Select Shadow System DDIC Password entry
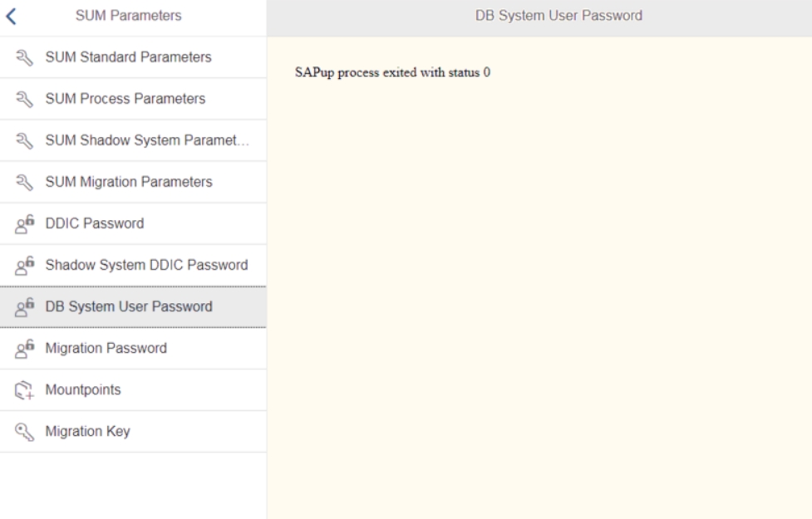Screen dimensions: 812x519 (x=133, y=266)
